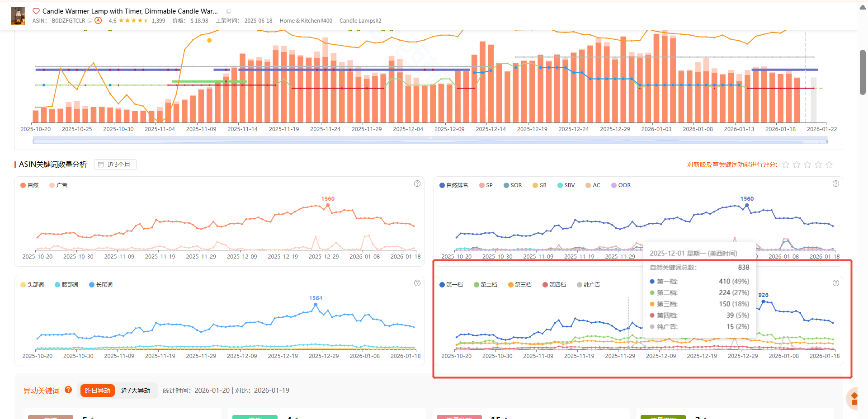The height and width of the screenshot is (419, 868).
Task: Hide the 长尾词 series in legend
Action: pyautogui.click(x=101, y=285)
